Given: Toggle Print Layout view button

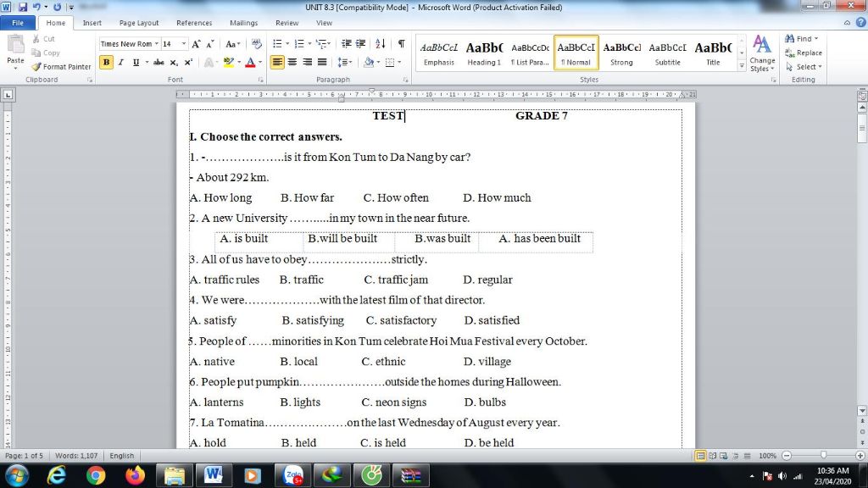Looking at the screenshot, I should [700, 456].
